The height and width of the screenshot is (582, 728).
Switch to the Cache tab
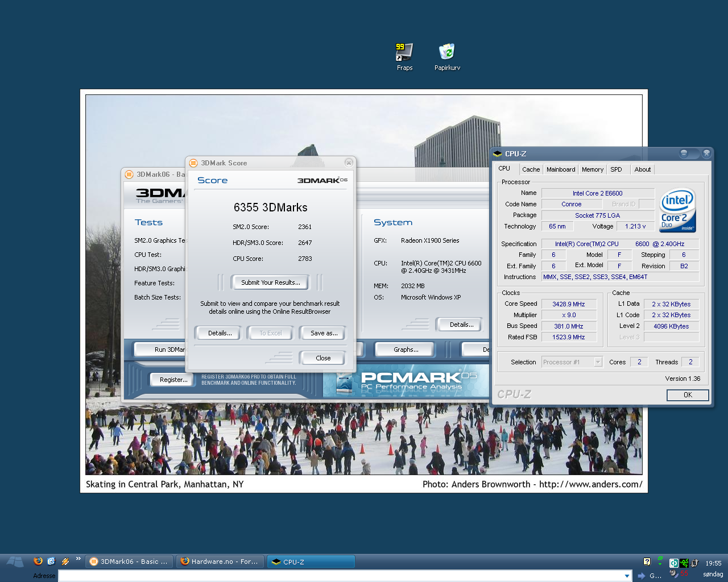(531, 169)
